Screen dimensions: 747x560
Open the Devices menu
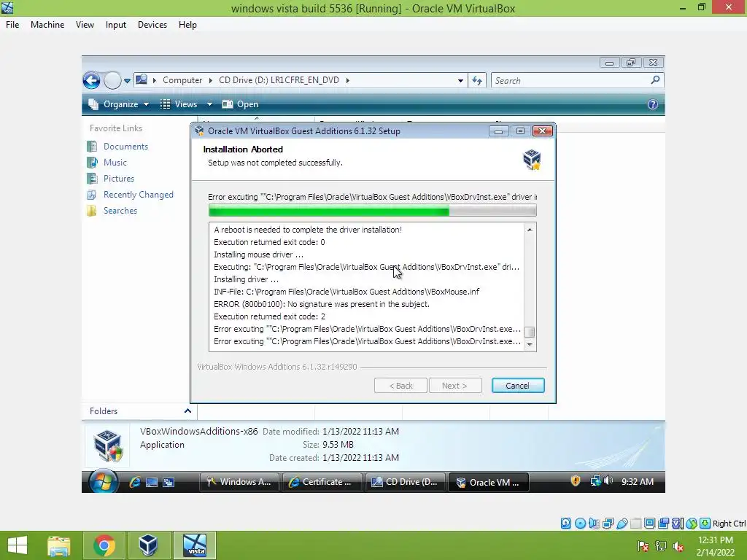[152, 25]
